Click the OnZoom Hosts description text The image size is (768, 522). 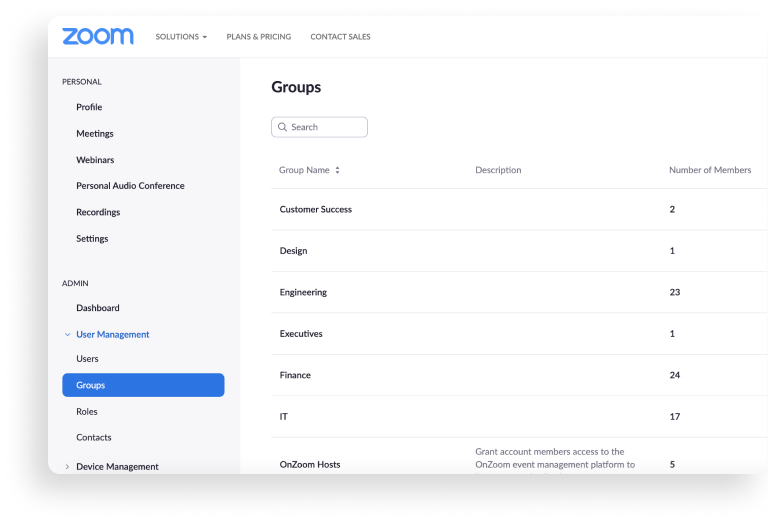click(555, 462)
